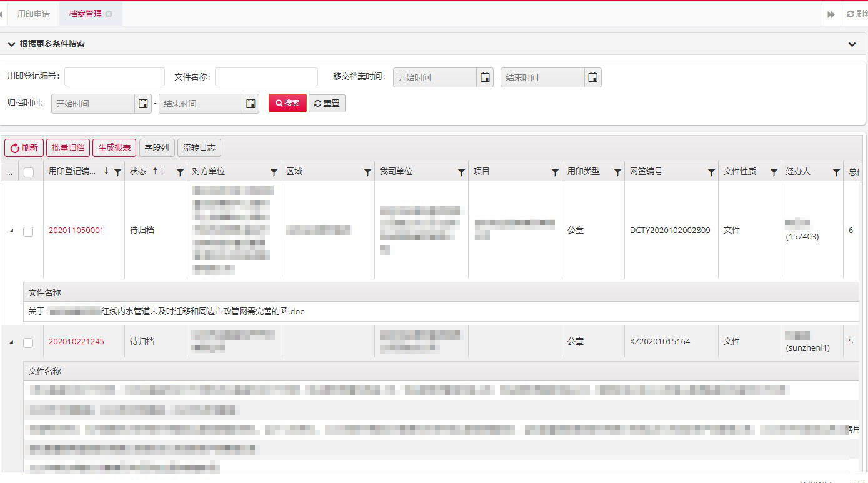
Task: Check the row 202010221245 checkbox
Action: (x=28, y=342)
